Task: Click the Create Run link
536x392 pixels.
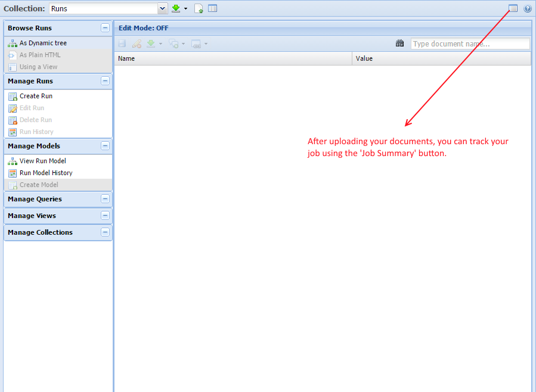Action: [36, 96]
